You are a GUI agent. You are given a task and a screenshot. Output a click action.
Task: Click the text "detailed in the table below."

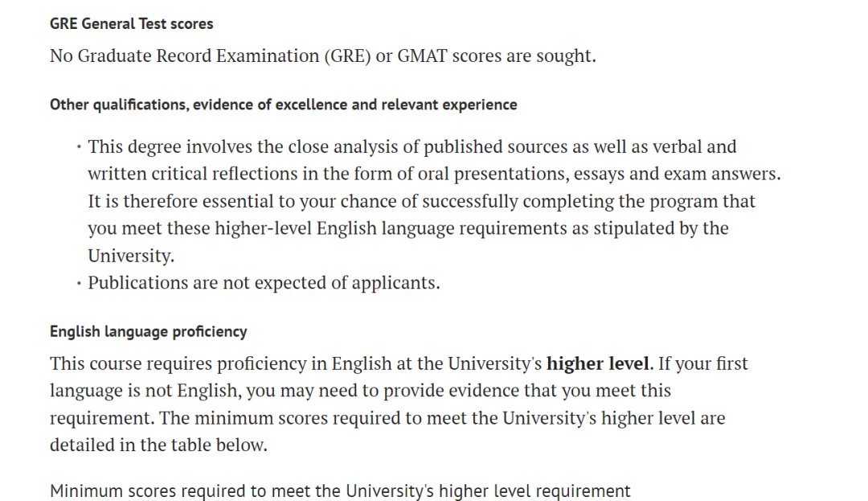[158, 445]
